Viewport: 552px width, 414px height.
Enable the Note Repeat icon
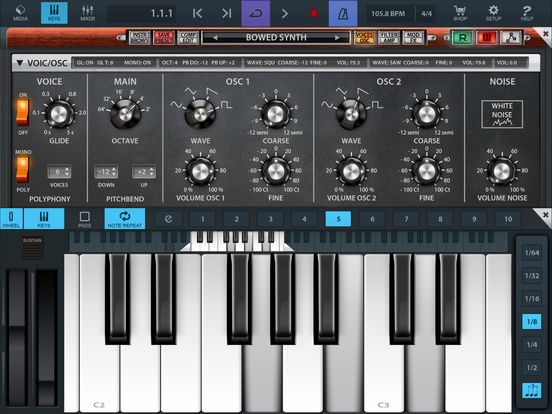(125, 219)
